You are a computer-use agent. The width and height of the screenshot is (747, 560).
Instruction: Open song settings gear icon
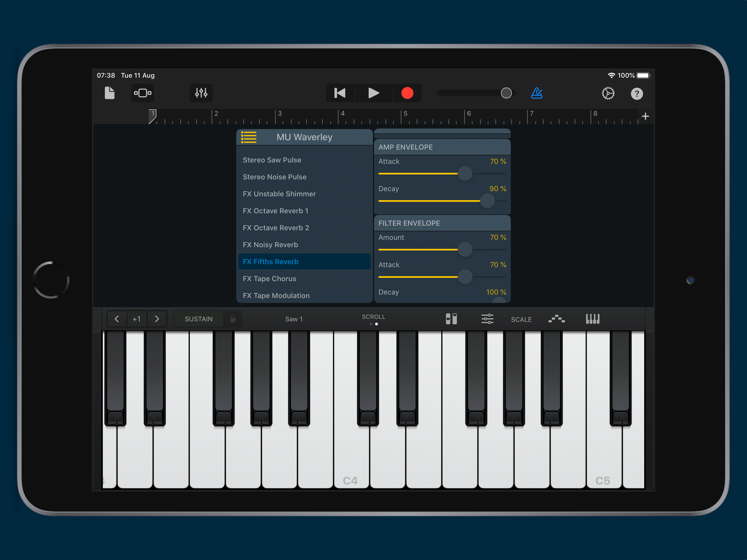(608, 93)
